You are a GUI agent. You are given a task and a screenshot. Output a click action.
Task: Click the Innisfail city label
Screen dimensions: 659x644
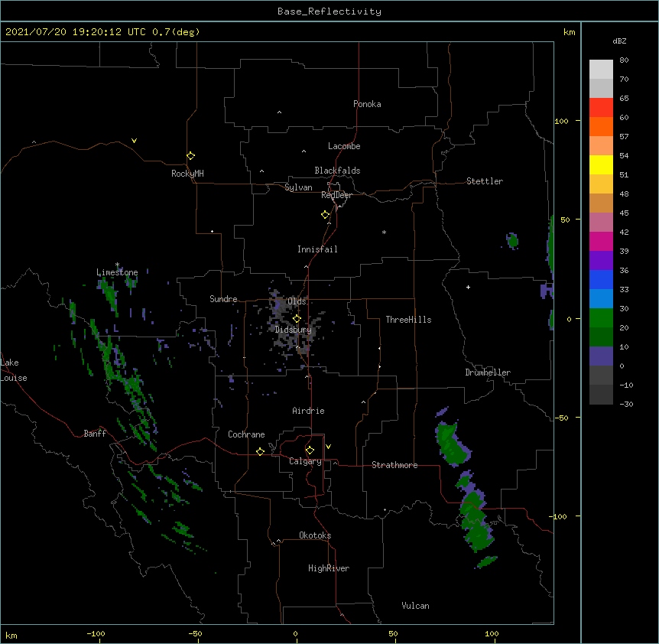coord(317,249)
